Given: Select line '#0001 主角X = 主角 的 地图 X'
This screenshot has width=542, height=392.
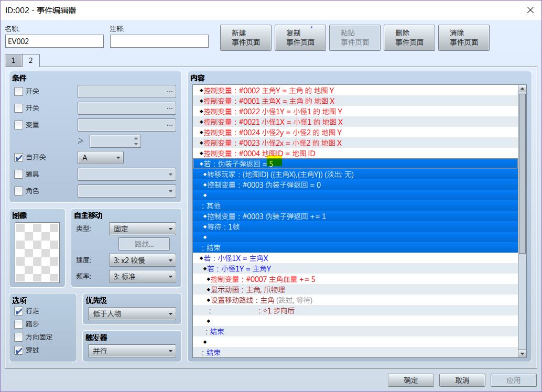Looking at the screenshot, I should coord(355,101).
